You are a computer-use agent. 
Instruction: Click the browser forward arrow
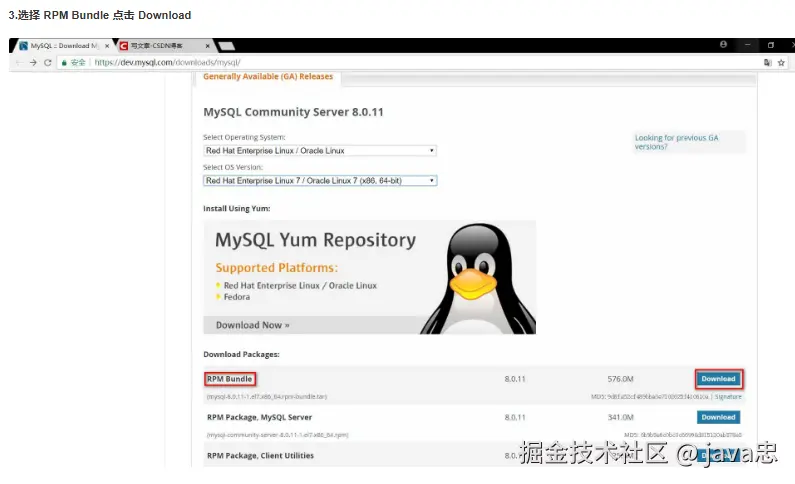tap(33, 62)
